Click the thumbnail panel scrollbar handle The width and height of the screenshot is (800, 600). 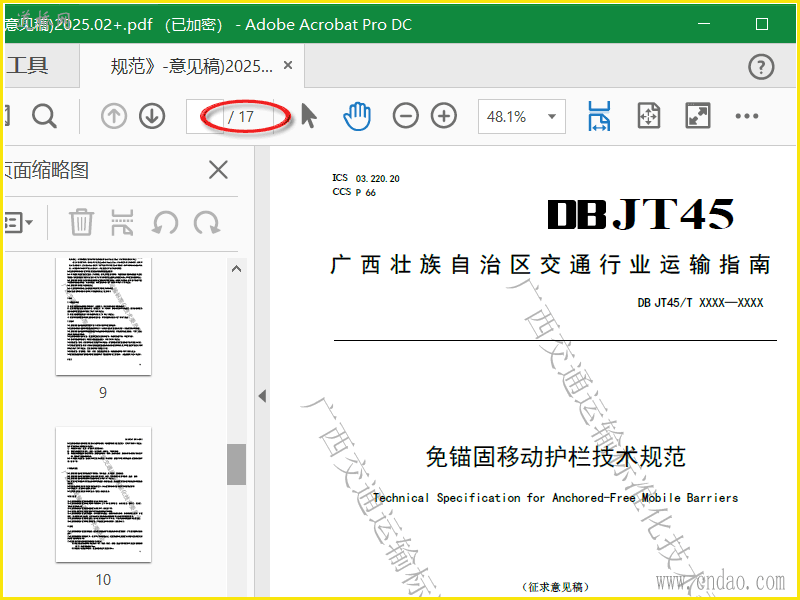click(x=236, y=464)
